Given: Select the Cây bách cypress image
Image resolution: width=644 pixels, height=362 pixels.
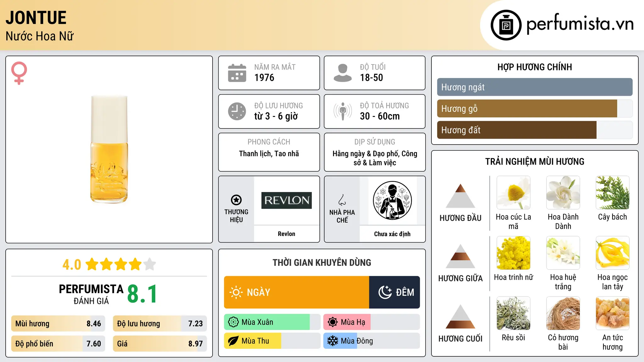Looking at the screenshot, I should tap(613, 193).
